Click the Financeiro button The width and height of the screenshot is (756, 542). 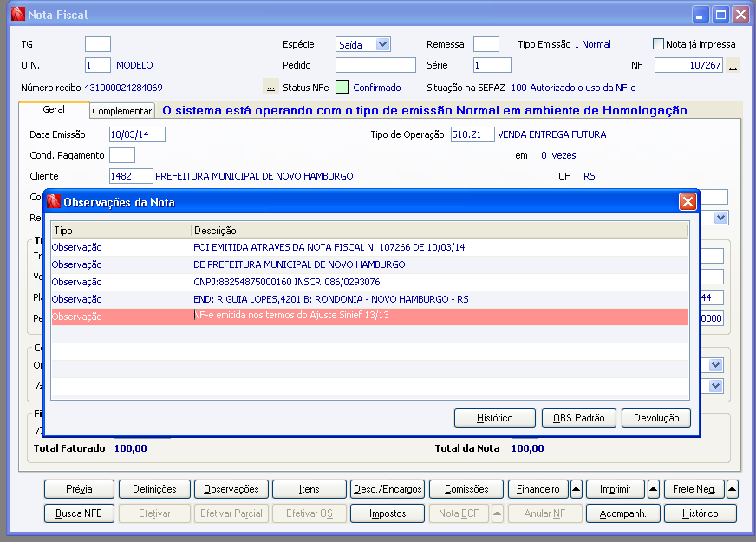tap(538, 489)
